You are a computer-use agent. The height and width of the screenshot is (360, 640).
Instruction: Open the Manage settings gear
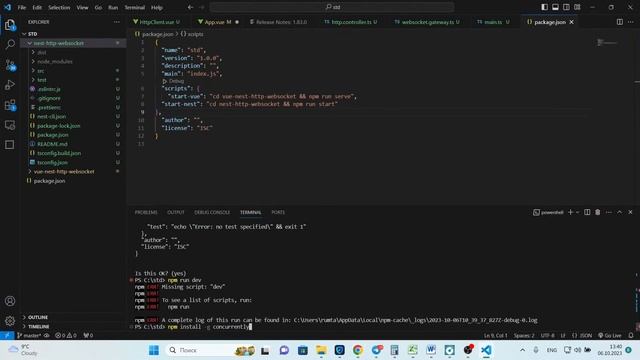pos(10,321)
